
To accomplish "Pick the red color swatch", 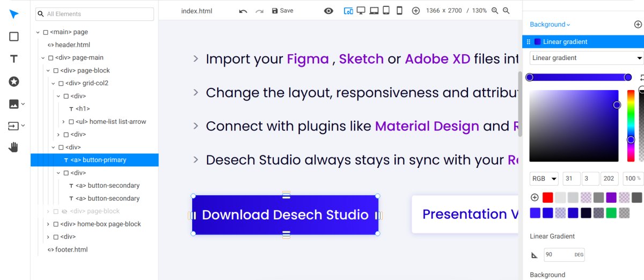I will 547,197.
